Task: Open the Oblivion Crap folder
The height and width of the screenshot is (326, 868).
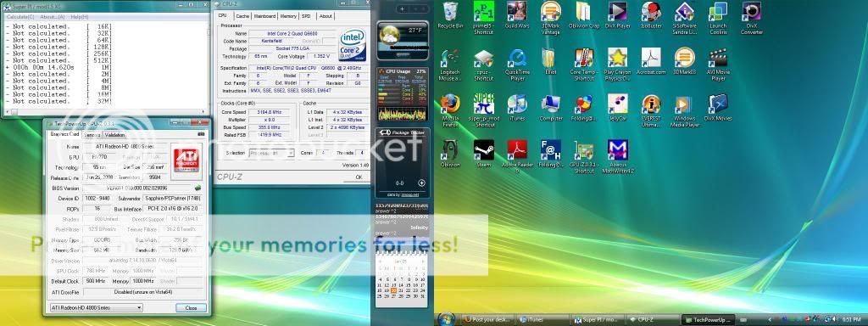Action: pos(584,15)
